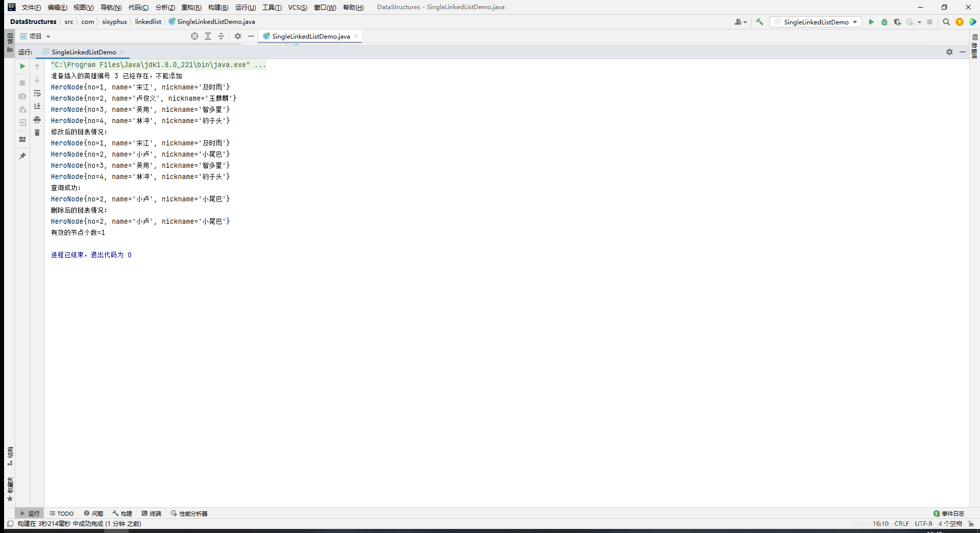
Task: Pin the Run tab with pushpin icon
Action: tap(22, 156)
